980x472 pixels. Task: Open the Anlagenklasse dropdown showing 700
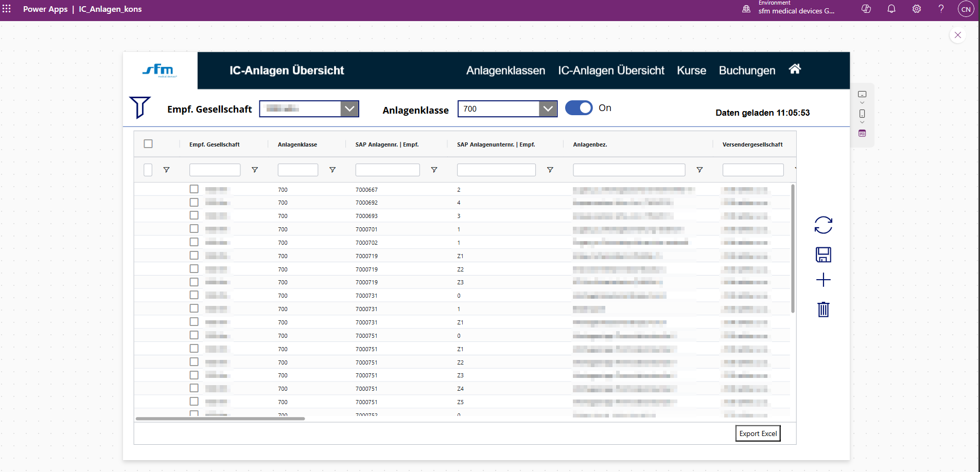point(548,109)
